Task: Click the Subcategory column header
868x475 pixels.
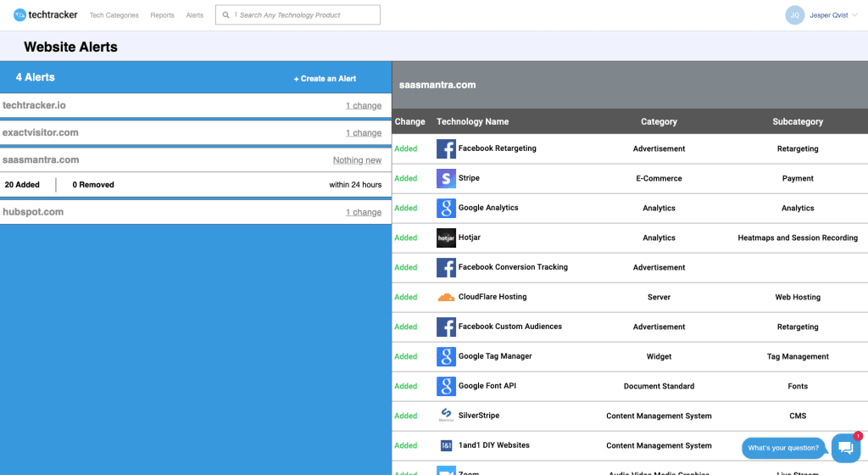Action: [x=798, y=122]
